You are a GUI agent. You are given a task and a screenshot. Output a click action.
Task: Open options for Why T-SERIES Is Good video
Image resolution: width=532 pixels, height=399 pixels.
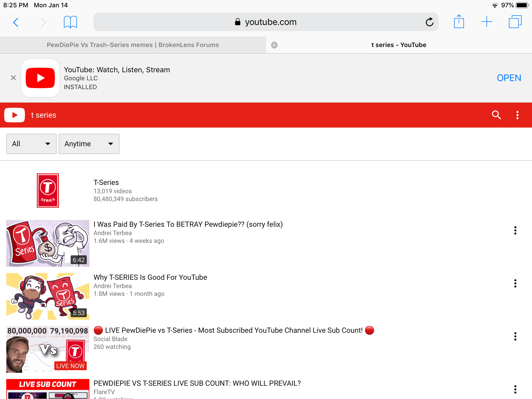tap(515, 283)
